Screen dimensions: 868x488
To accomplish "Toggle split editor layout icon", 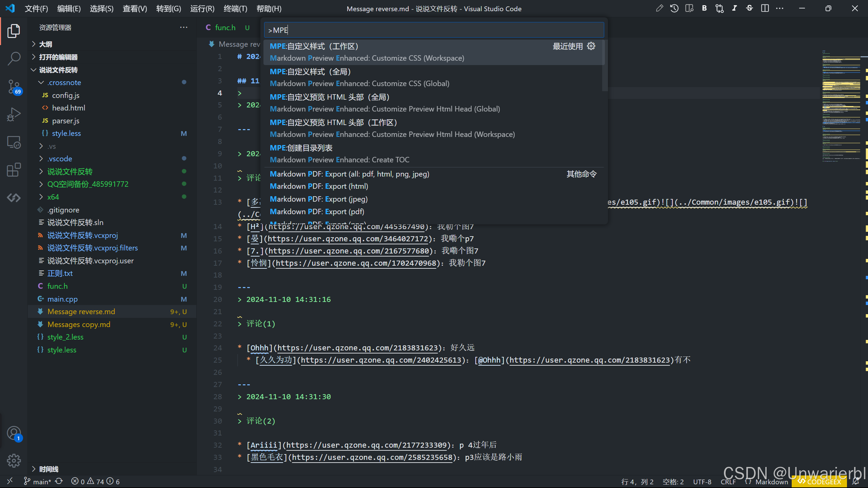I will tap(765, 8).
